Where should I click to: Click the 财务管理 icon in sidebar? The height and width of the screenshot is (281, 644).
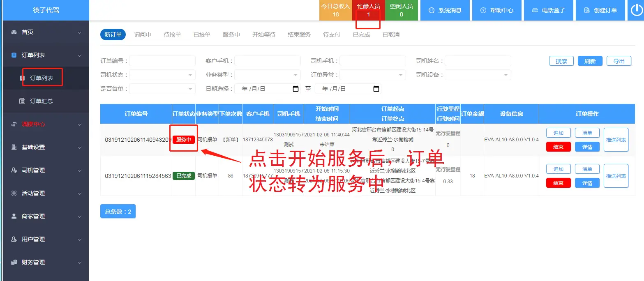coord(14,262)
